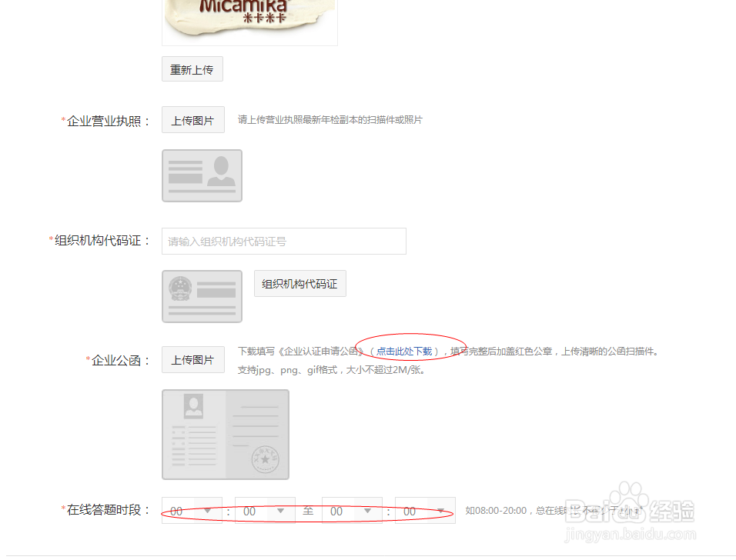Image resolution: width=736 pixels, height=560 pixels.
Task: Click the 在线答题时段 label
Action: [x=105, y=510]
